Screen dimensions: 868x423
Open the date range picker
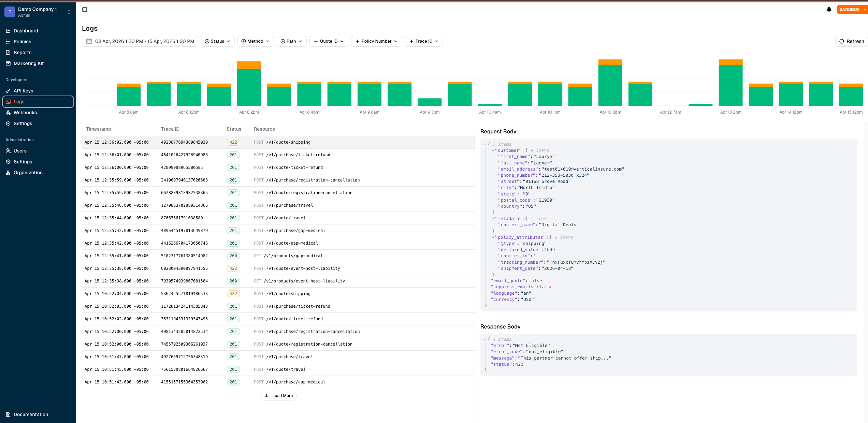tap(140, 41)
